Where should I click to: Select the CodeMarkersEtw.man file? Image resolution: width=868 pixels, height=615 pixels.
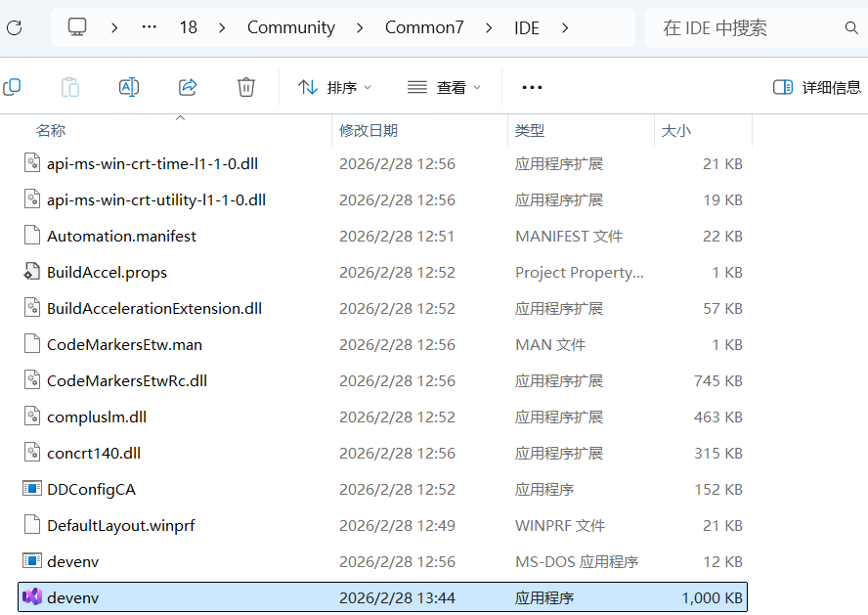click(382, 345)
